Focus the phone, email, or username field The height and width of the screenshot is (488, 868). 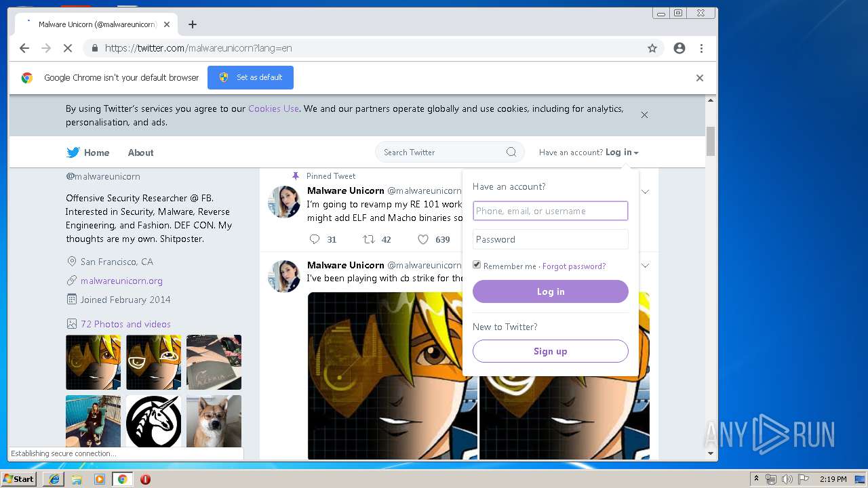[551, 211]
